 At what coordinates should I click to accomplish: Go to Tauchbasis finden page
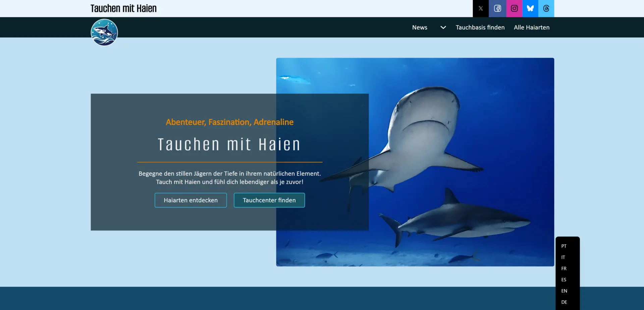480,27
